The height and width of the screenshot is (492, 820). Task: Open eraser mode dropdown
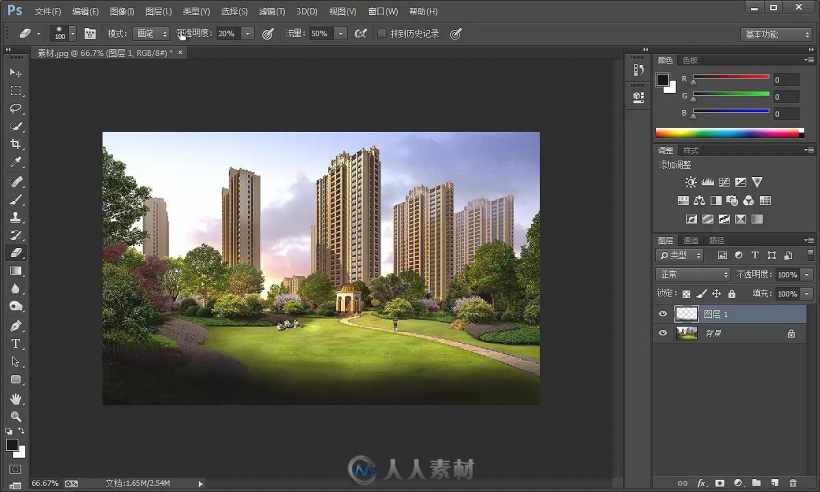(151, 33)
